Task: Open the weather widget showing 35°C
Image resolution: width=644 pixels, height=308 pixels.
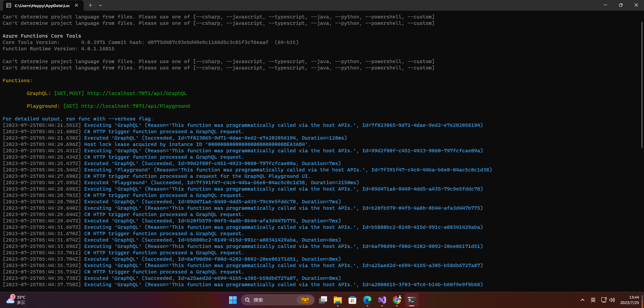Action: [x=16, y=300]
